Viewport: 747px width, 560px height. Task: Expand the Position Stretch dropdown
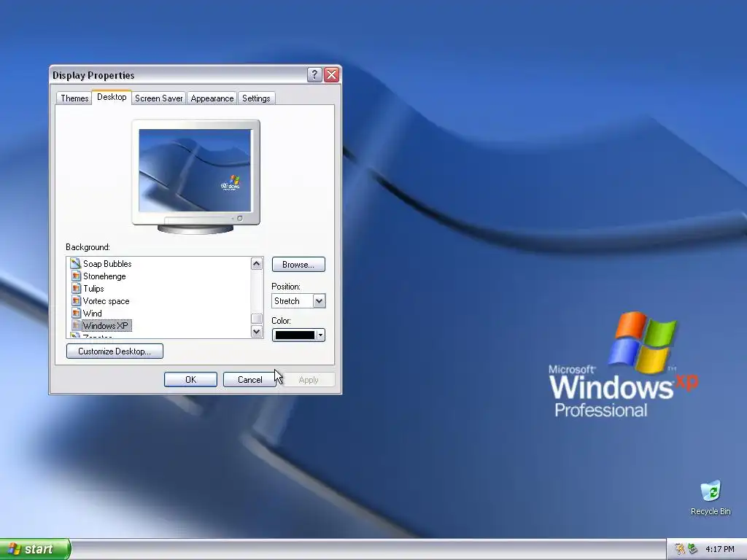(319, 301)
